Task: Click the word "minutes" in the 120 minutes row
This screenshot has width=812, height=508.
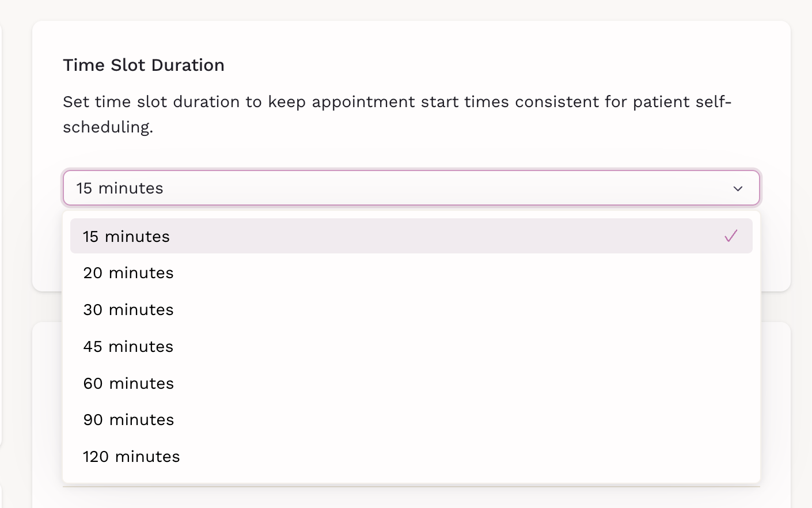Action: (147, 457)
